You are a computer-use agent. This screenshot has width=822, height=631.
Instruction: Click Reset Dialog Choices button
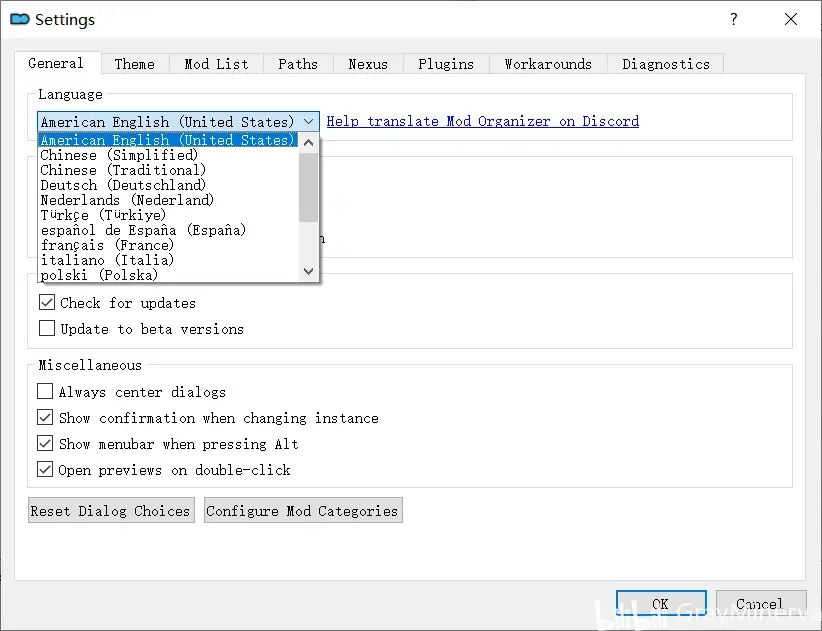tap(110, 511)
